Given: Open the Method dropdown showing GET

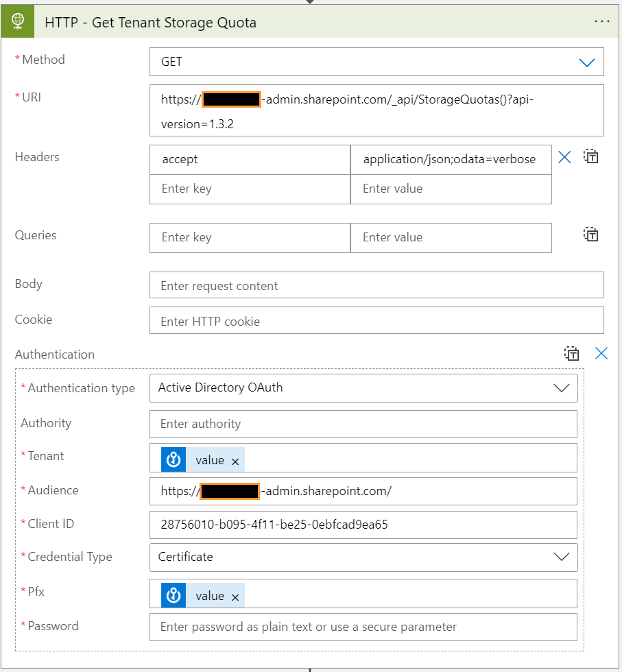Looking at the screenshot, I should point(587,62).
